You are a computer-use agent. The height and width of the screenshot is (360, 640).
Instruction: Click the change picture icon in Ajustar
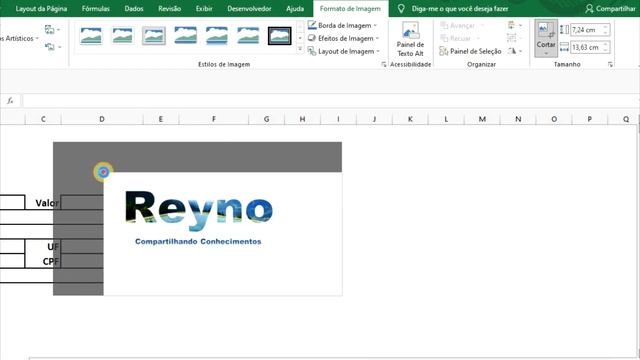[52, 29]
